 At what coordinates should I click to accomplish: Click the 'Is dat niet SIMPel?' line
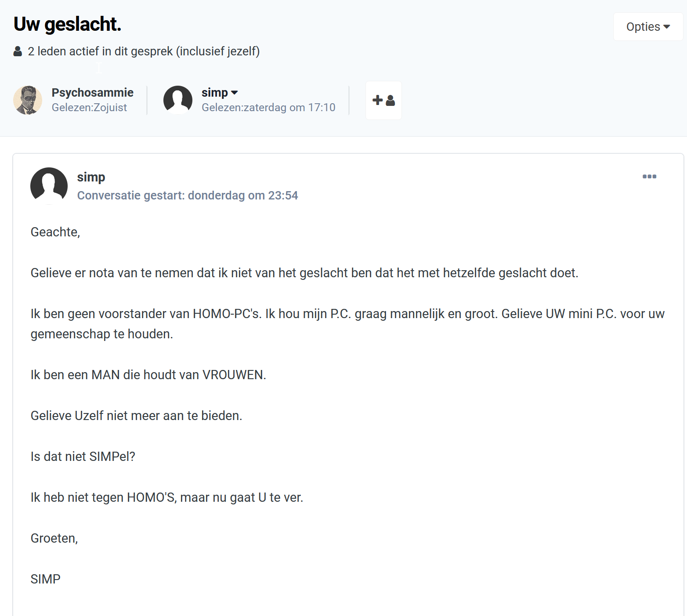pyautogui.click(x=83, y=457)
